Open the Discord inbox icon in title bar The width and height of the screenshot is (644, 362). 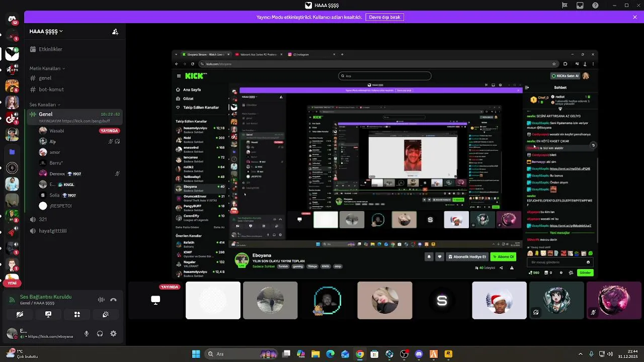[580, 6]
